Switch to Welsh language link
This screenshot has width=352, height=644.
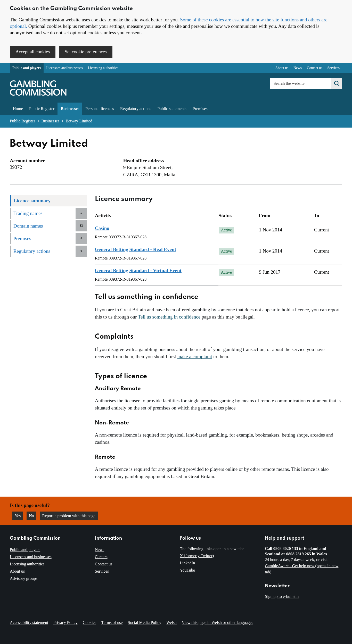click(x=171, y=623)
